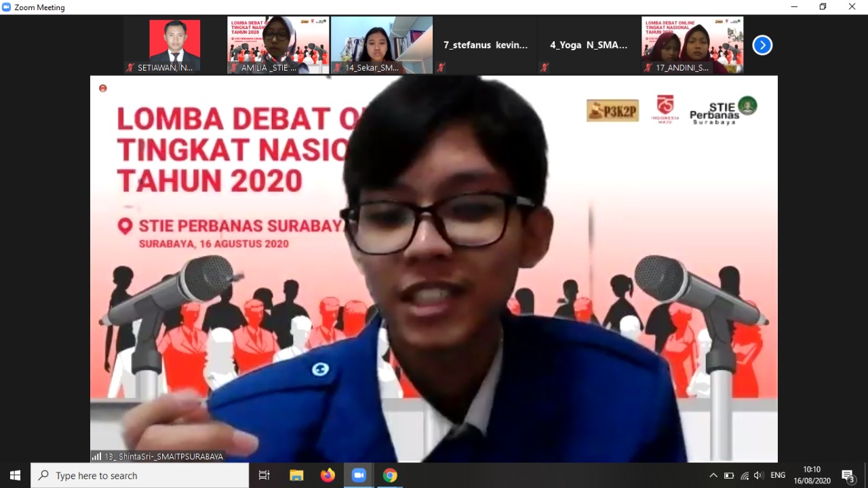Expand hidden system tray icons chevron
The image size is (868, 488).
[713, 476]
